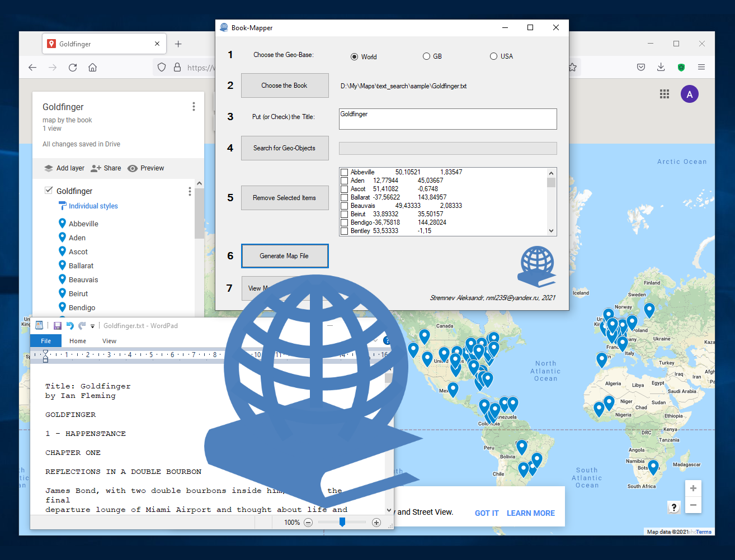Go to the Firefox home page
735x560 pixels.
point(93,67)
